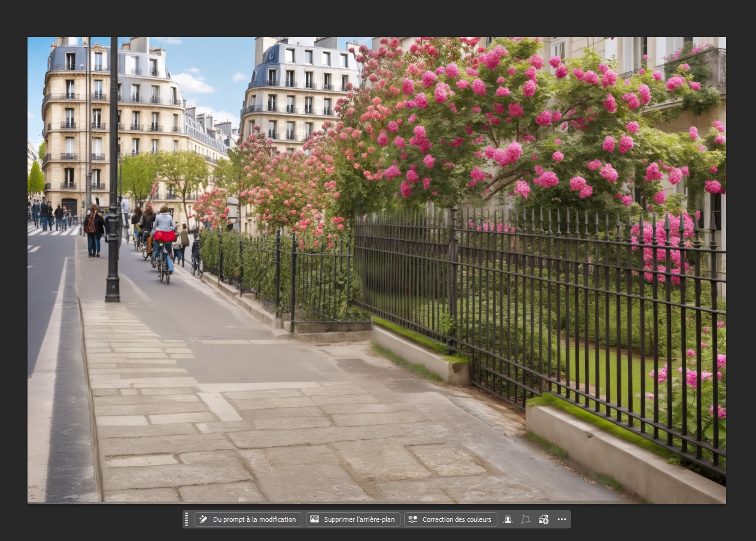The height and width of the screenshot is (541, 756).
Task: Click the "Du prompt à la modification" button
Action: [248, 519]
